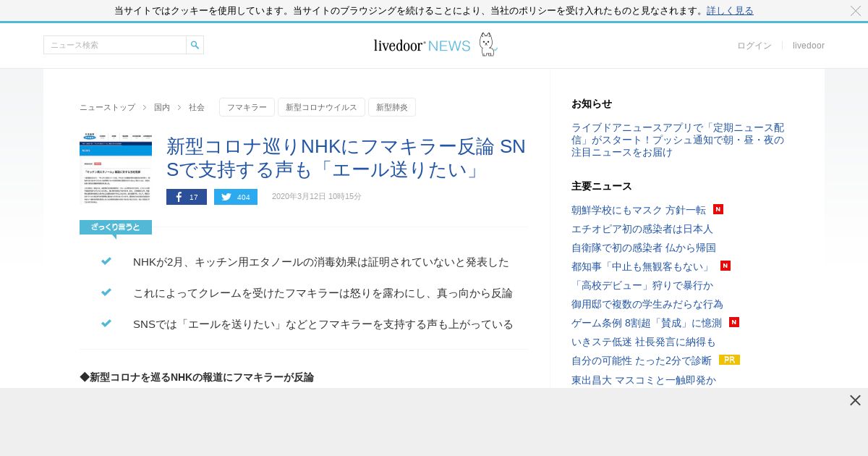868x456 pixels.
Task: Click the article date 2020年3月12日 10時15分
Action: 317,196
